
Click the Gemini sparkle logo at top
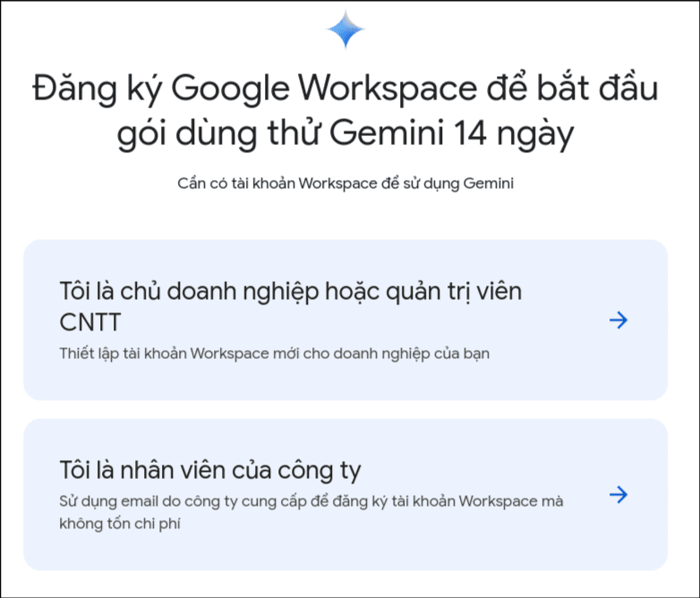tap(346, 29)
